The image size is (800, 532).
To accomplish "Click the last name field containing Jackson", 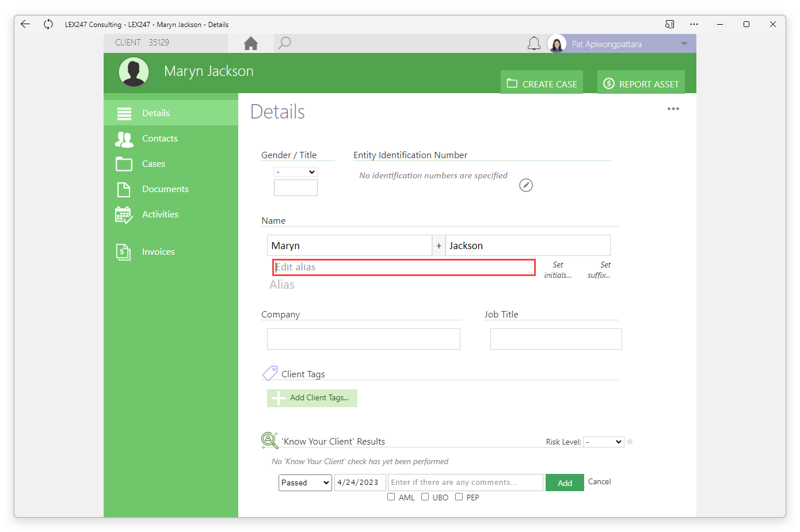I will (528, 246).
